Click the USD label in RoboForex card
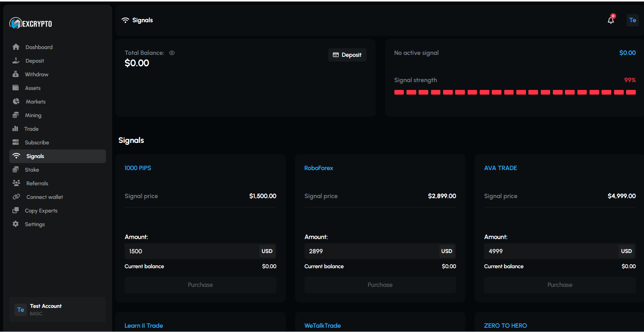Viewport: 644px width, 332px height. coord(447,251)
